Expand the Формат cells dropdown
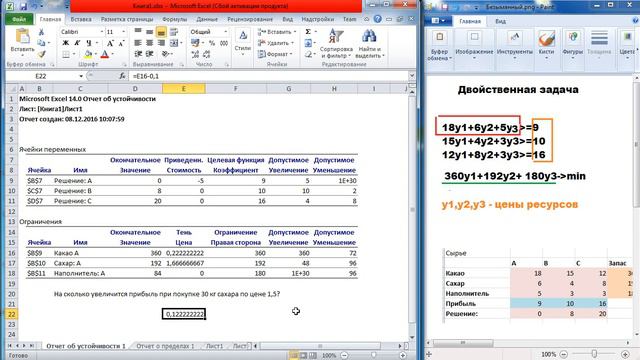This screenshot has width=640, height=360. (291, 54)
